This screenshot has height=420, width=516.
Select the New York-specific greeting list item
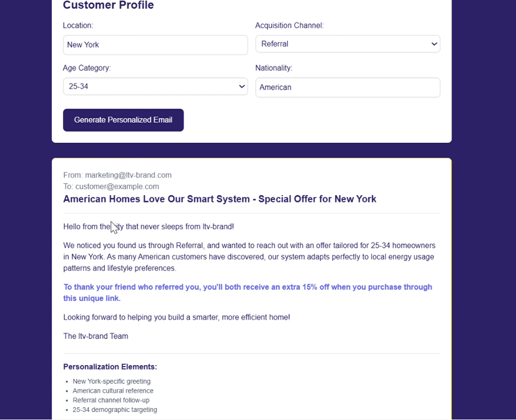[x=112, y=382]
